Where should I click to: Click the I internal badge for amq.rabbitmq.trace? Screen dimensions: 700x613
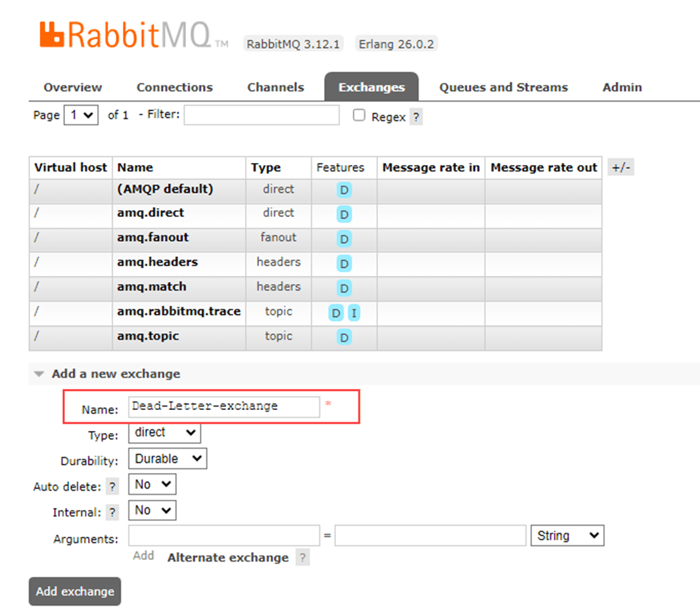(x=354, y=313)
